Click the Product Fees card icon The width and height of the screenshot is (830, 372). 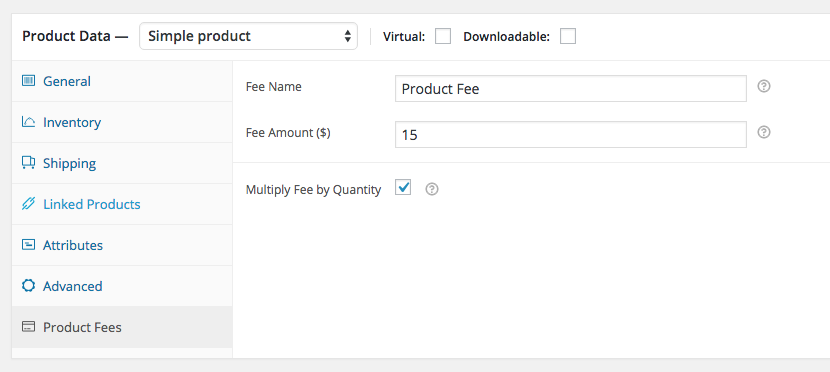28,327
